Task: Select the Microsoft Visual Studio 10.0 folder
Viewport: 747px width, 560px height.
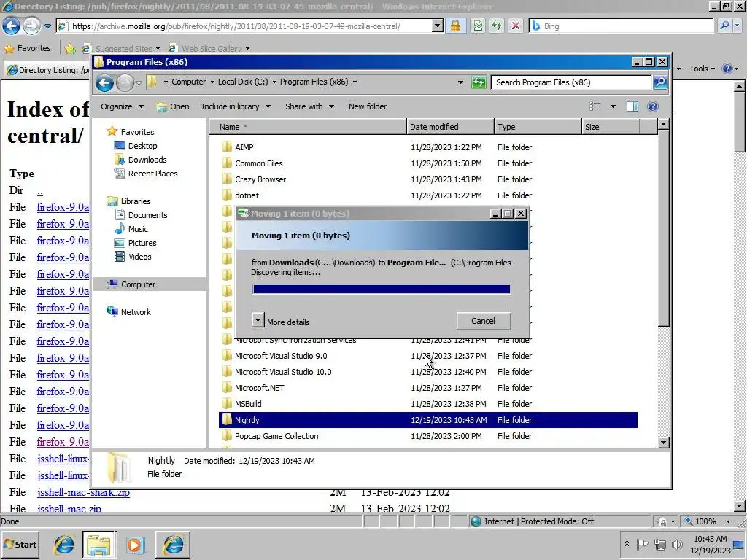Action: (283, 372)
